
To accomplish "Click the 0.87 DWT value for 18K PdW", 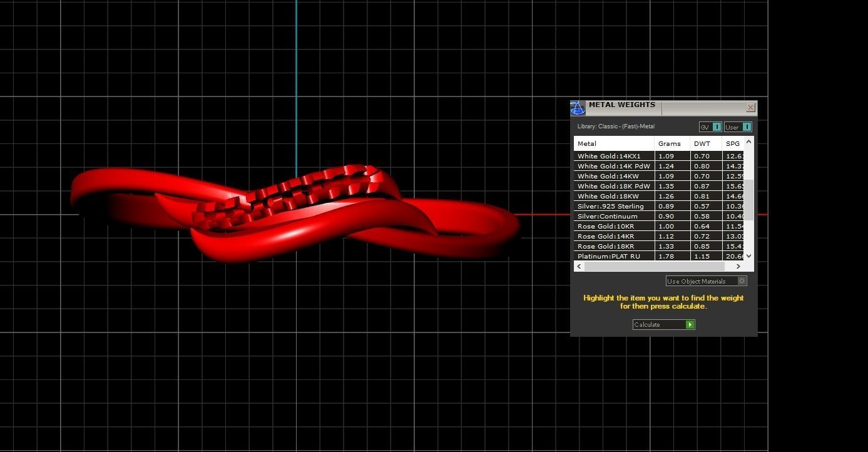I will coord(702,186).
